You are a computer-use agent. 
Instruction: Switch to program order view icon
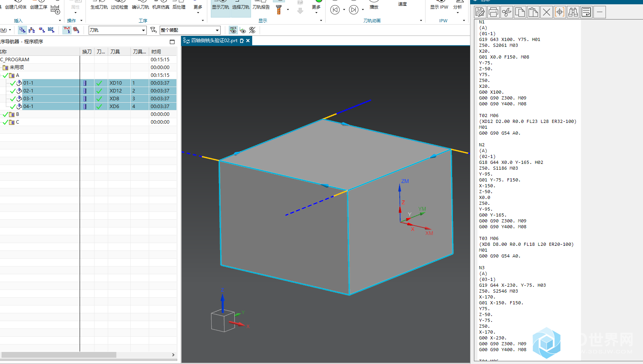[22, 30]
